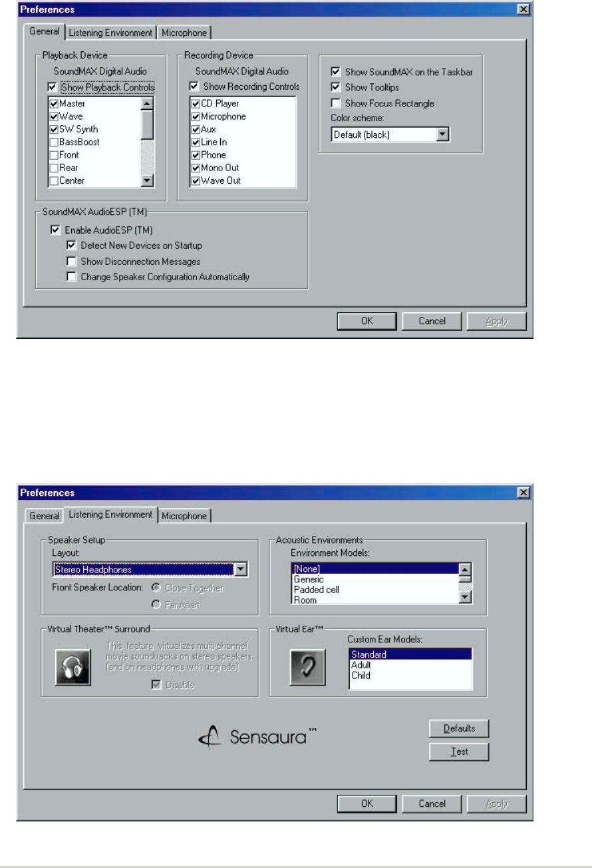This screenshot has height=868, width=592.
Task: Uncheck Wave in playback list
Action: 53,116
